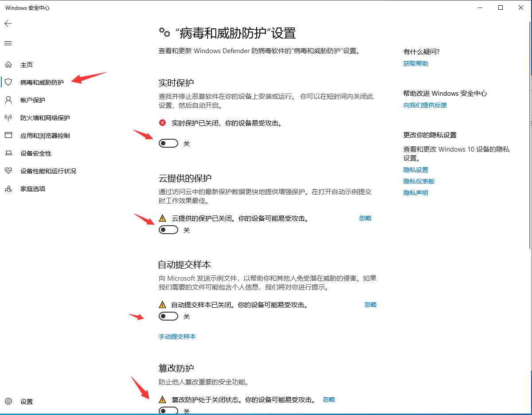Image resolution: width=532 pixels, height=415 pixels.
Task: Open the 隐私设置 link
Action: pos(416,170)
